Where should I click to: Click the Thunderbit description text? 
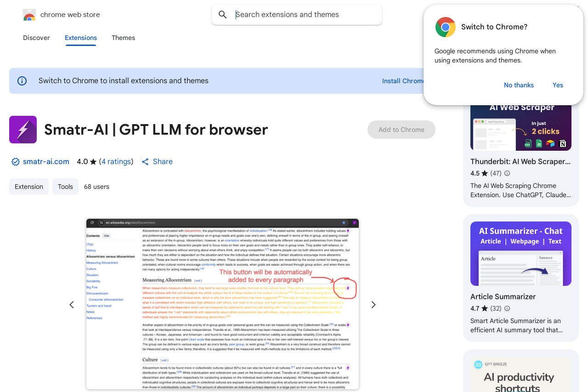tap(520, 190)
